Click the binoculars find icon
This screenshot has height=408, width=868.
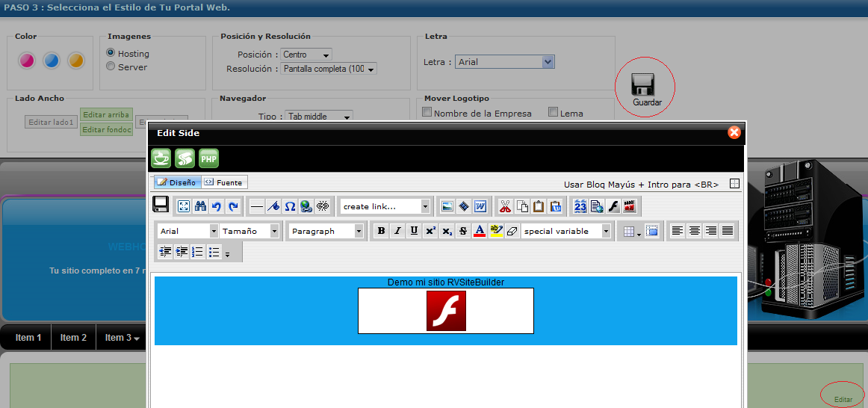click(x=200, y=206)
